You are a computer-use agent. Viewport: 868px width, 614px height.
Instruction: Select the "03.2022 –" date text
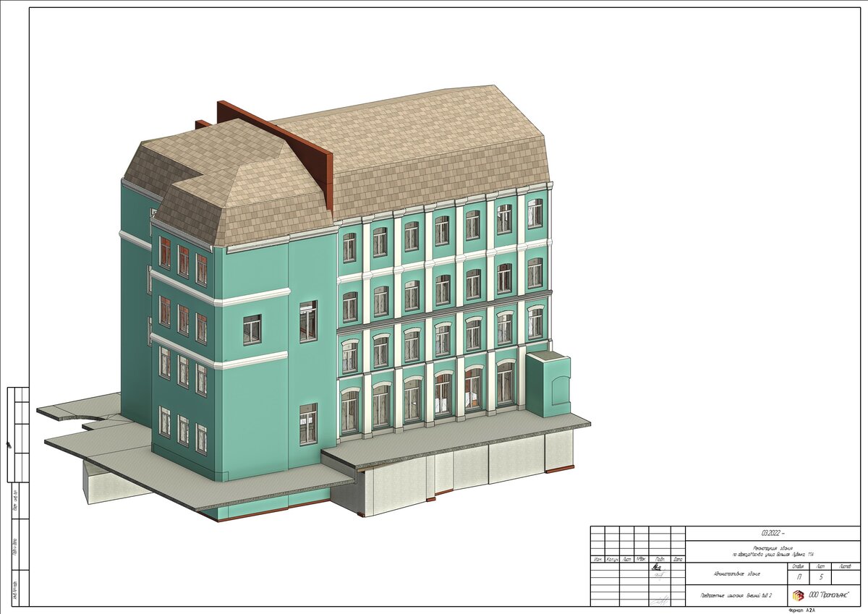click(773, 533)
